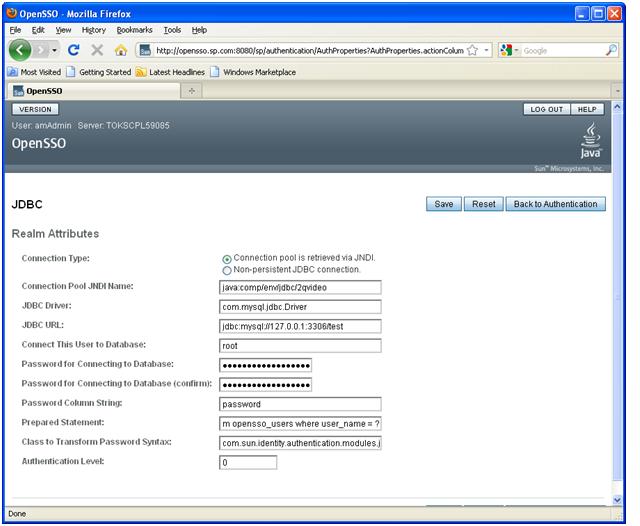Open the History menu

pos(93,30)
